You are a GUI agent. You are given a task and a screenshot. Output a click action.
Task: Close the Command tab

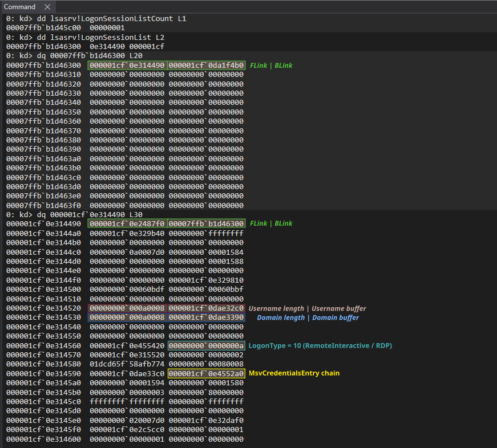(47, 7)
